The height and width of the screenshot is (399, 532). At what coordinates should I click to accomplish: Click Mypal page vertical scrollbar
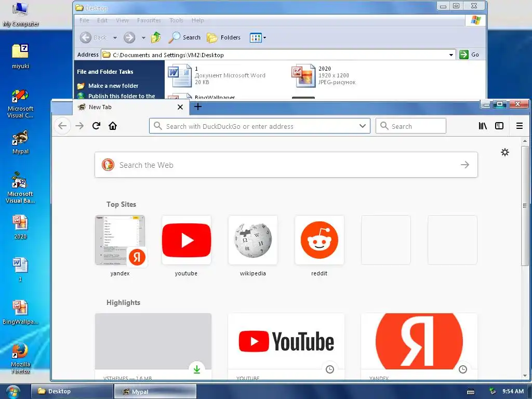coord(525,206)
